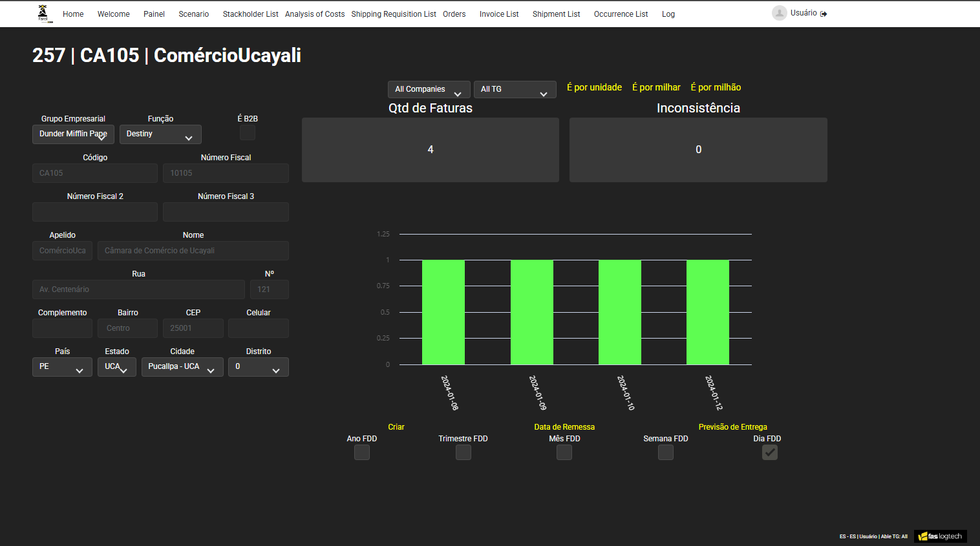This screenshot has width=980, height=546.
Task: Click the É por milhar link
Action: 656,87
